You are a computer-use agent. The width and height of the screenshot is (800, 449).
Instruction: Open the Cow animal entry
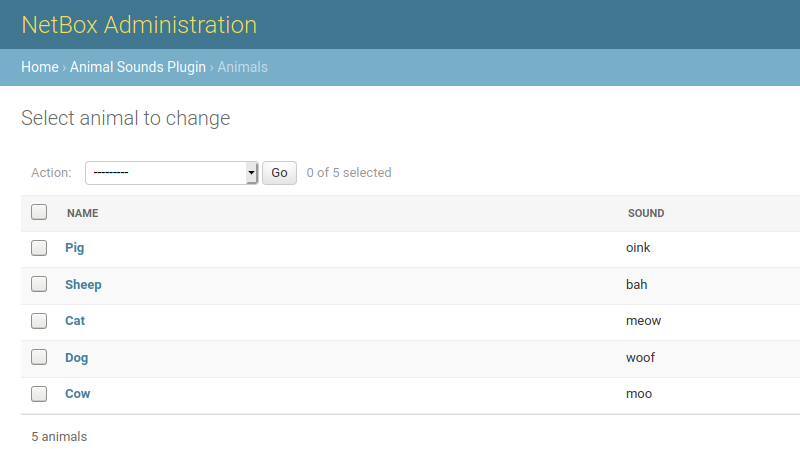tap(78, 394)
